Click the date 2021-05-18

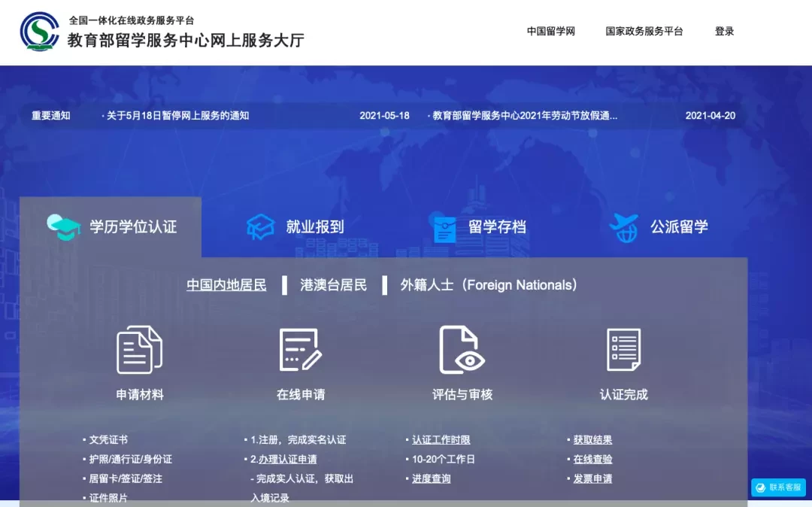click(384, 116)
